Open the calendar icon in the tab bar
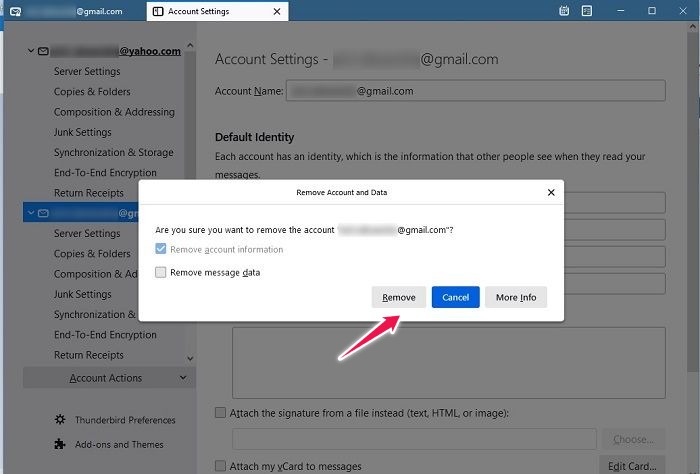 coord(564,11)
